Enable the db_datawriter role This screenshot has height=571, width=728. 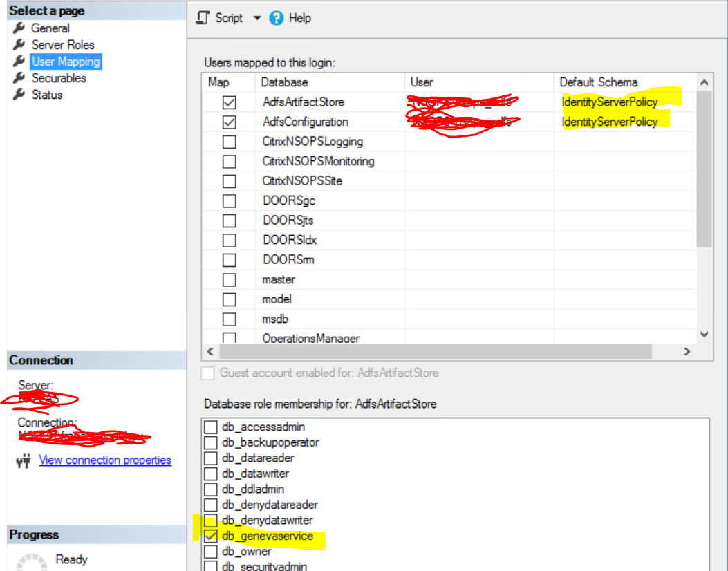[x=211, y=474]
